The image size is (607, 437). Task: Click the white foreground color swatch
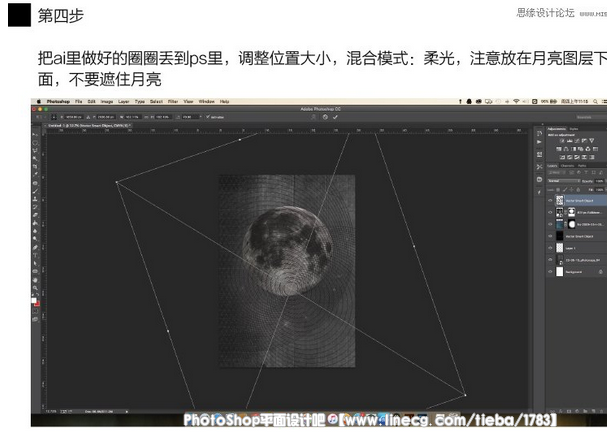coord(34,300)
